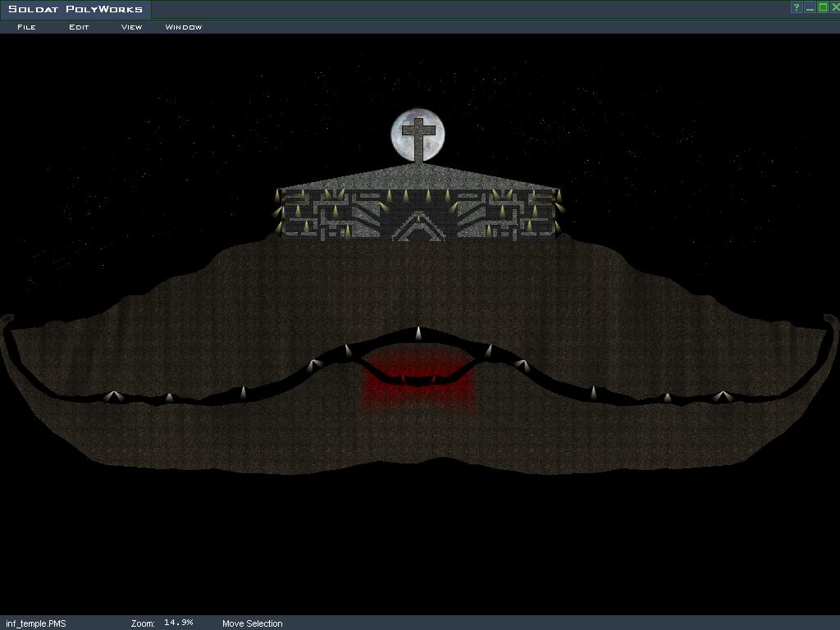Click the Zoom label in the status bar
This screenshot has height=630, width=840.
(x=143, y=623)
